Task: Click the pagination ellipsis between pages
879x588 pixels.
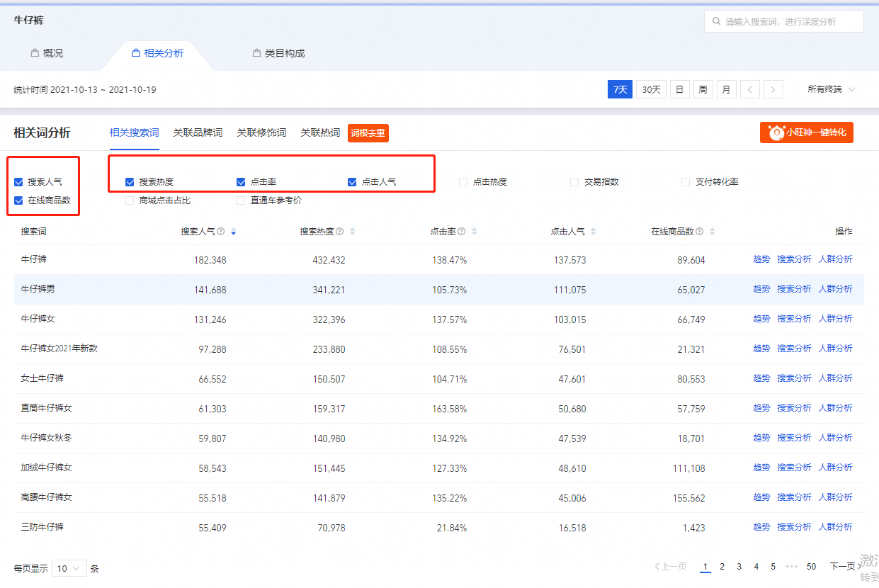Action: (792, 567)
